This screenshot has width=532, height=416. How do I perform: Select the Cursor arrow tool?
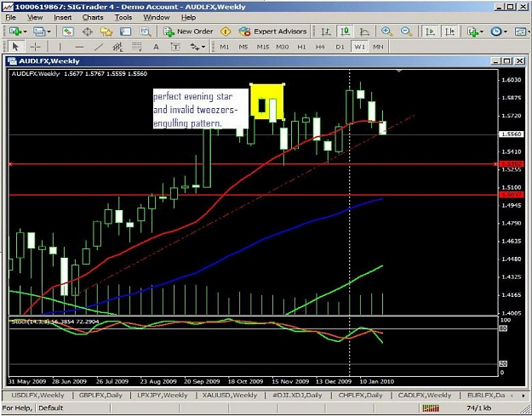point(15,47)
